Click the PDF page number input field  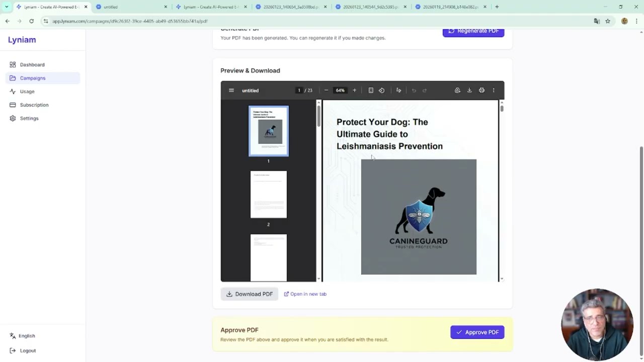pyautogui.click(x=299, y=90)
